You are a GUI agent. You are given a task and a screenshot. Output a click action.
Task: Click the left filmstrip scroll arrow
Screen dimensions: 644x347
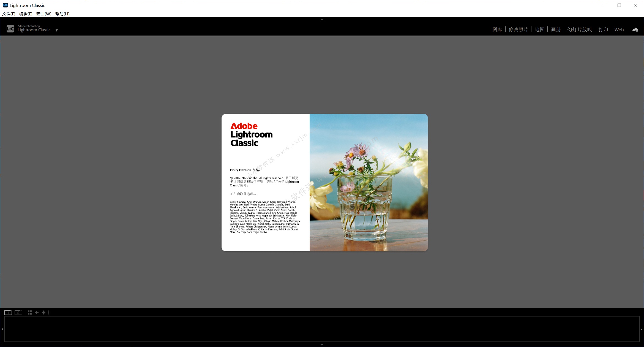(2, 329)
